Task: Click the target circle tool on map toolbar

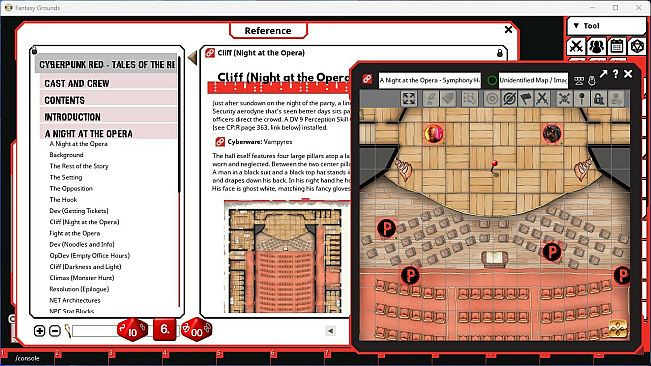Action: click(492, 99)
